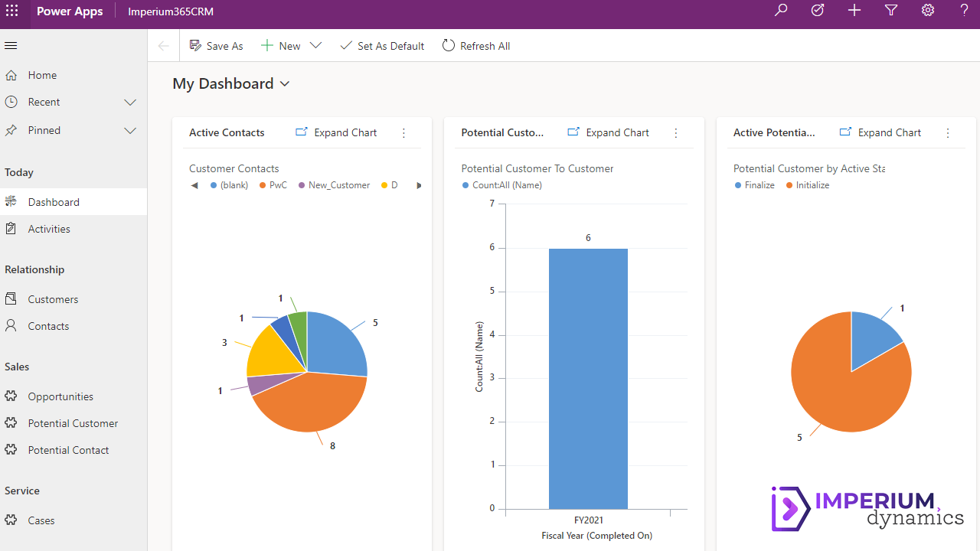Click the Active Contacts chart title
Image resolution: width=980 pixels, height=551 pixels.
(x=227, y=132)
